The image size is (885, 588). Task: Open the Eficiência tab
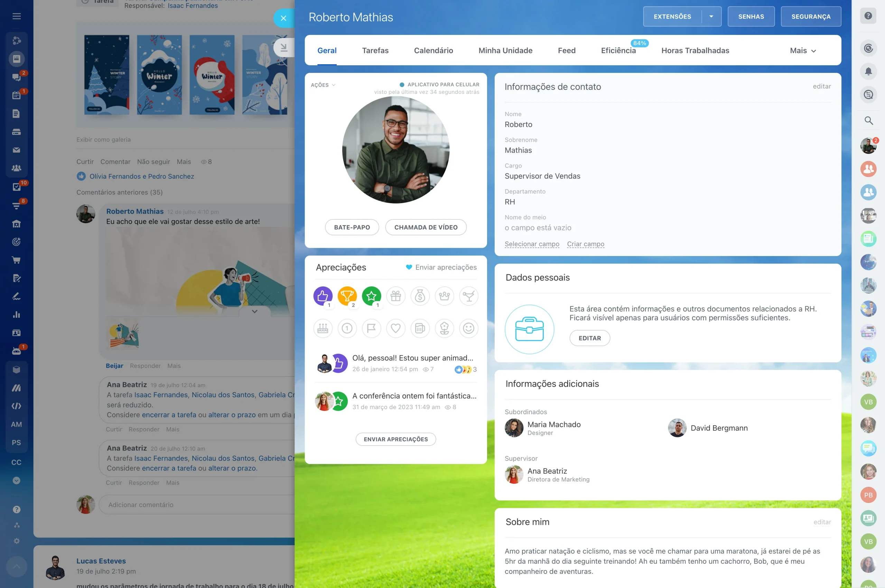[618, 51]
